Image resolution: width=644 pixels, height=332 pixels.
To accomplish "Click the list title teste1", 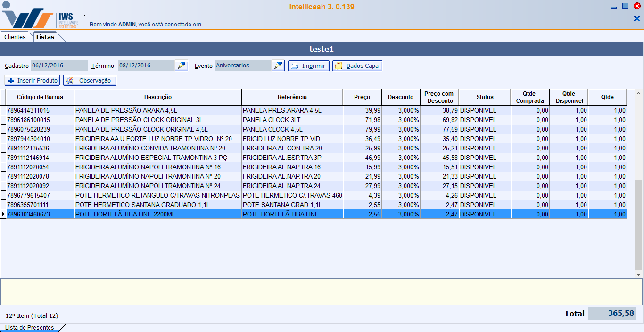I will [x=322, y=49].
